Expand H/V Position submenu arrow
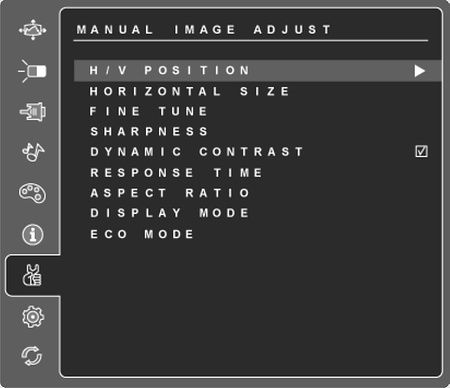Screen dimensions: 450x388 tap(420, 71)
